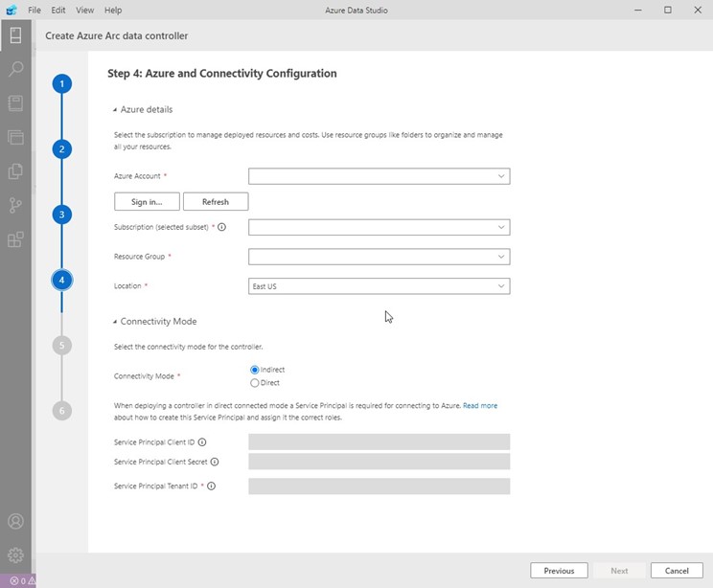Click the disabled Next button
Image resolution: width=713 pixels, height=588 pixels.
click(619, 571)
